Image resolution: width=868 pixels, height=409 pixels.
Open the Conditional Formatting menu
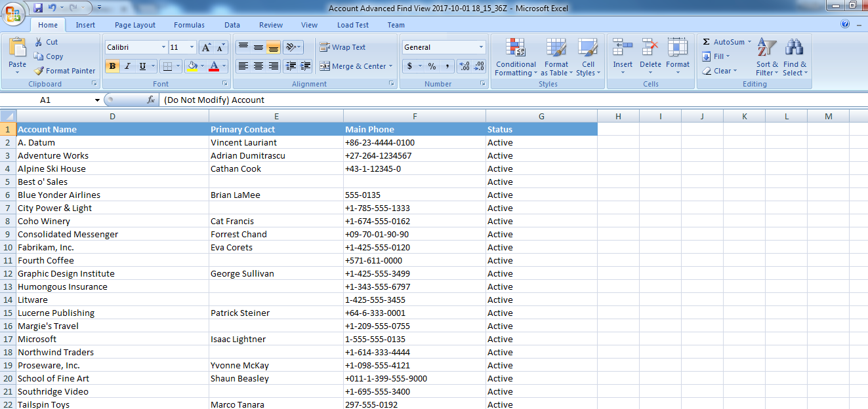point(516,57)
